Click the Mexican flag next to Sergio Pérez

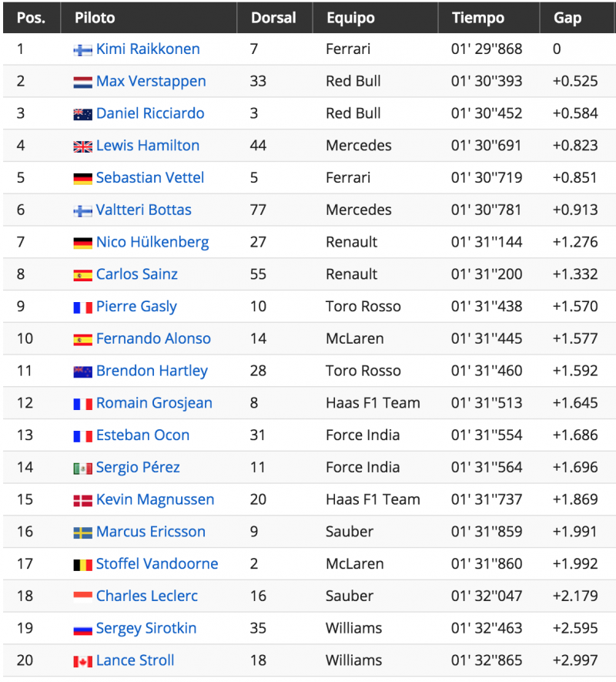[x=82, y=469]
